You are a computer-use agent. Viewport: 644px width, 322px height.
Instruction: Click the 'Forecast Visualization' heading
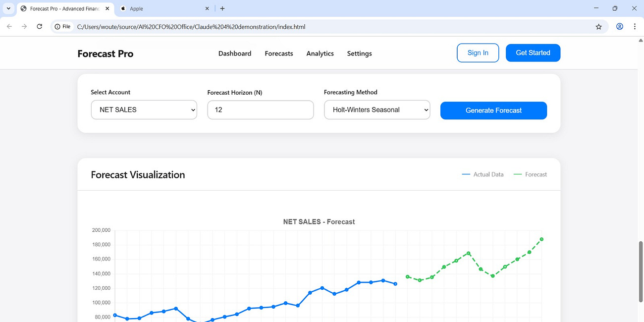click(138, 175)
